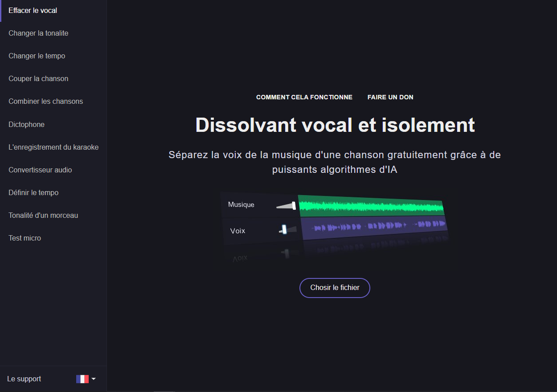Open the Effacer le vocal tool

(x=33, y=10)
